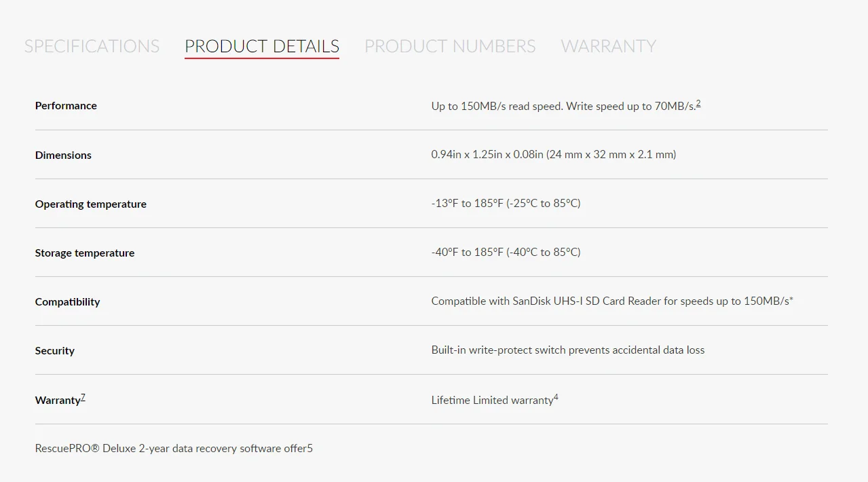Click the write-protect switch description text
Screen dimensions: 868x482
click(x=568, y=350)
